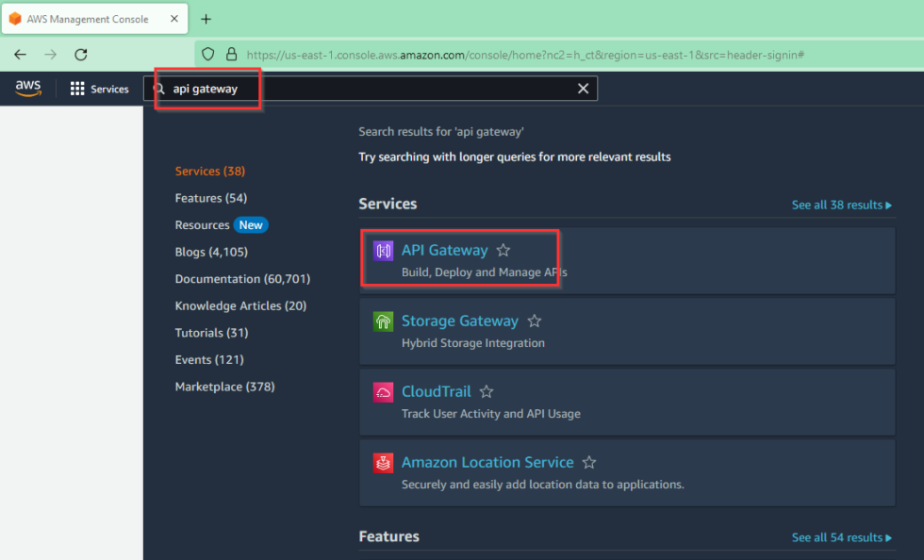
Task: Open a new browser tab
Action: point(206,19)
